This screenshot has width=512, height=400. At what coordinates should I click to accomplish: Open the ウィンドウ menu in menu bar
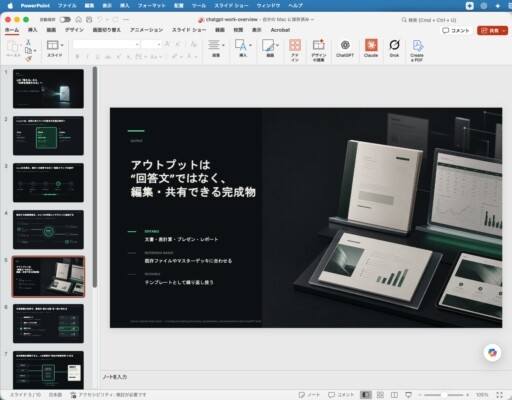tap(268, 6)
